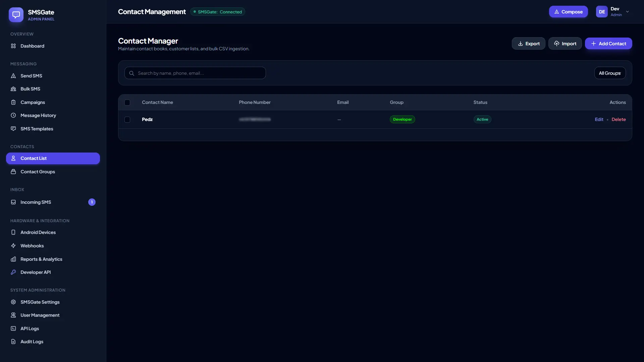
Task: Click the User Management users icon
Action: (13, 315)
